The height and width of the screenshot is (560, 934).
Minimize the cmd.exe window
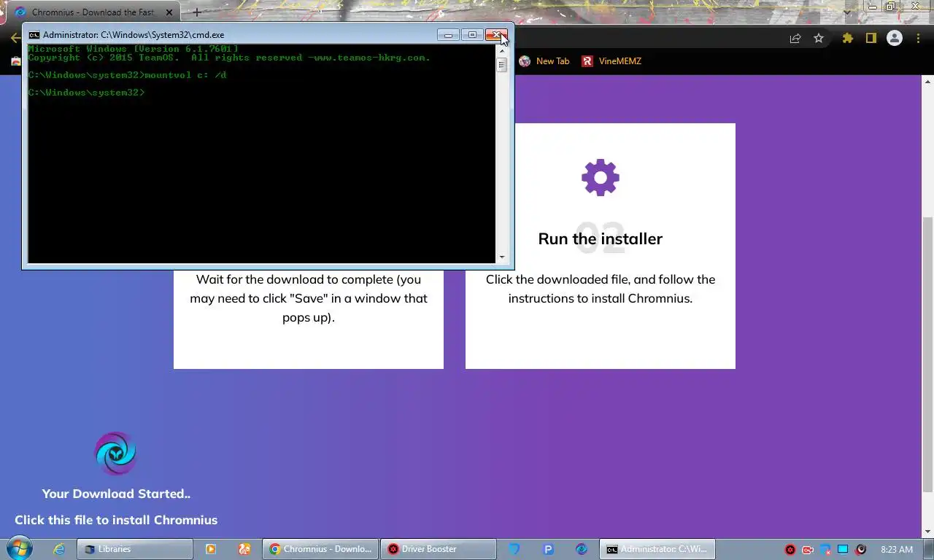point(448,34)
